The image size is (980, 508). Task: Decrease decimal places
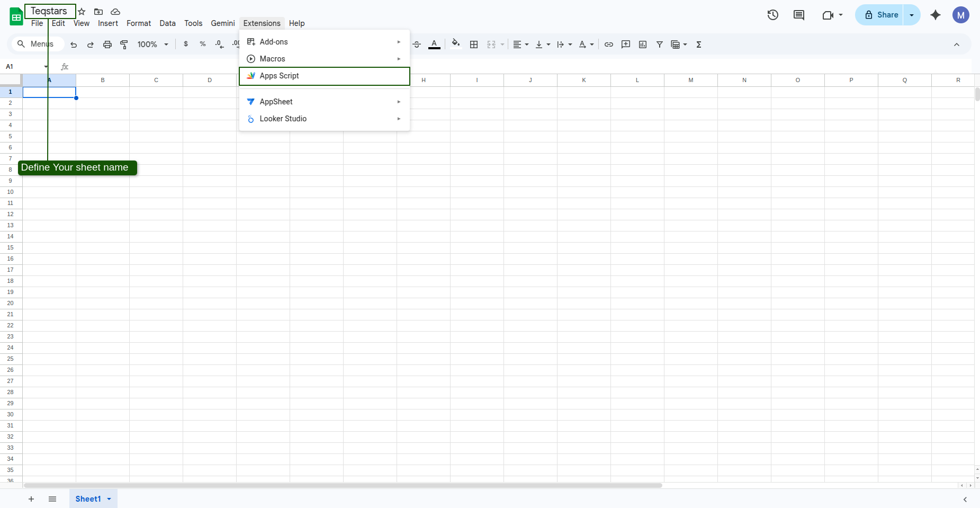click(x=220, y=44)
